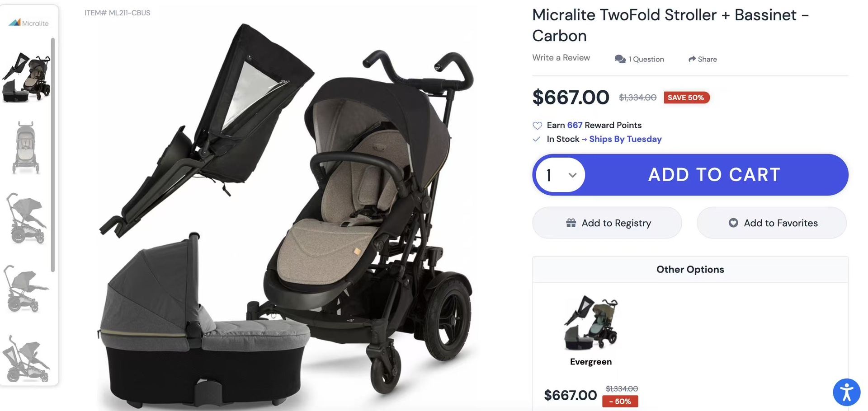Click the heart icon in Add to Favorites
Screen dimensions: 868x411
click(x=733, y=223)
